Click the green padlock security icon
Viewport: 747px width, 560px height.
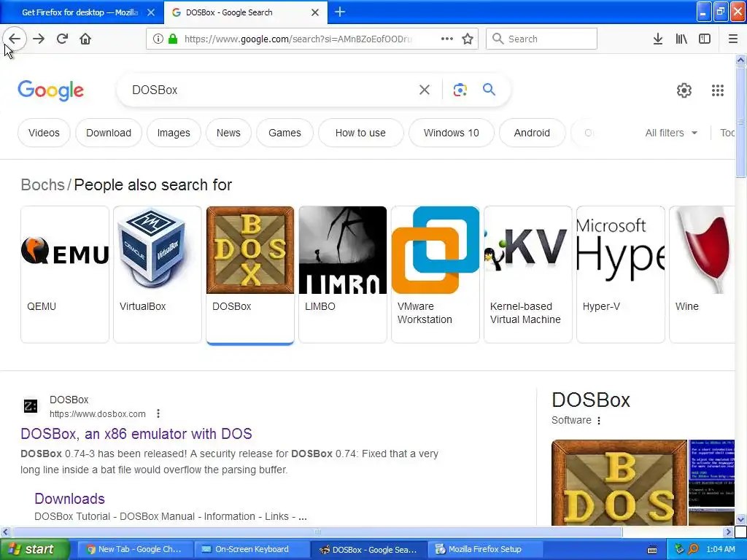[173, 39]
